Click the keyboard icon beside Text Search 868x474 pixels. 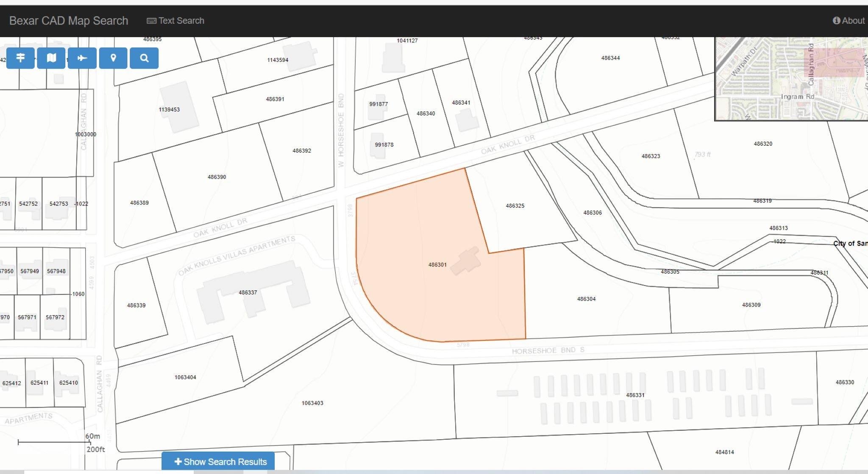click(151, 21)
